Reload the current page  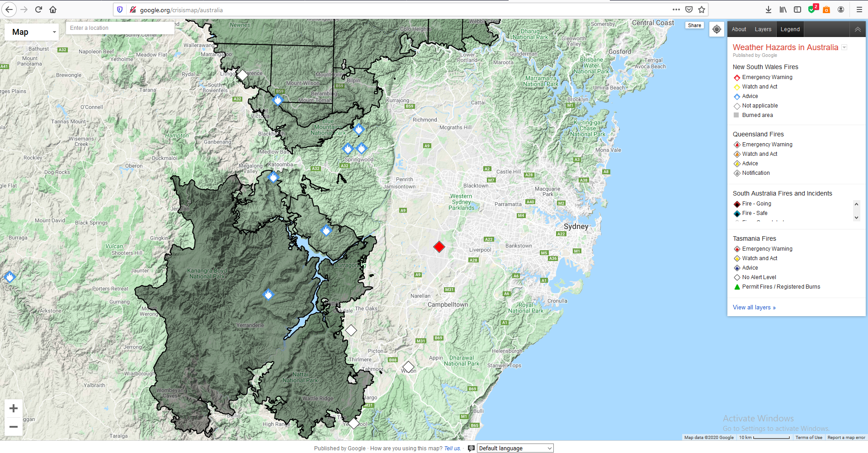tap(38, 9)
